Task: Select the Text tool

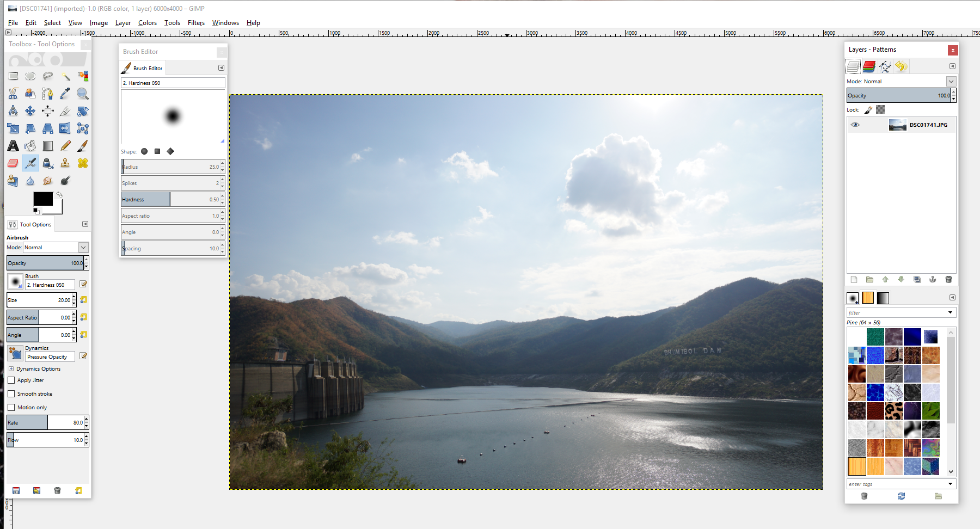Action: pos(13,146)
